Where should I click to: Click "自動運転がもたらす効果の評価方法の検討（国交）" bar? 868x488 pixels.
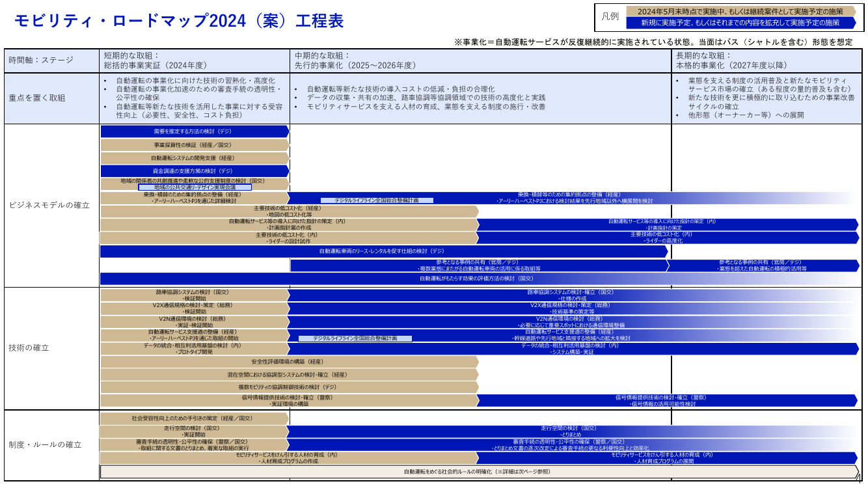(x=480, y=278)
